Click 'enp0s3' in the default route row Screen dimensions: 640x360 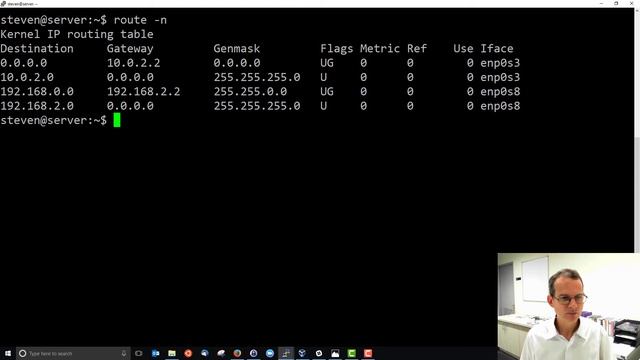500,63
